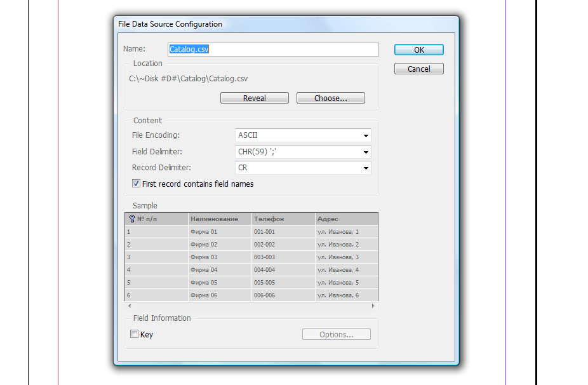Click the Cancel button
The height and width of the screenshot is (385, 588).
tap(419, 69)
